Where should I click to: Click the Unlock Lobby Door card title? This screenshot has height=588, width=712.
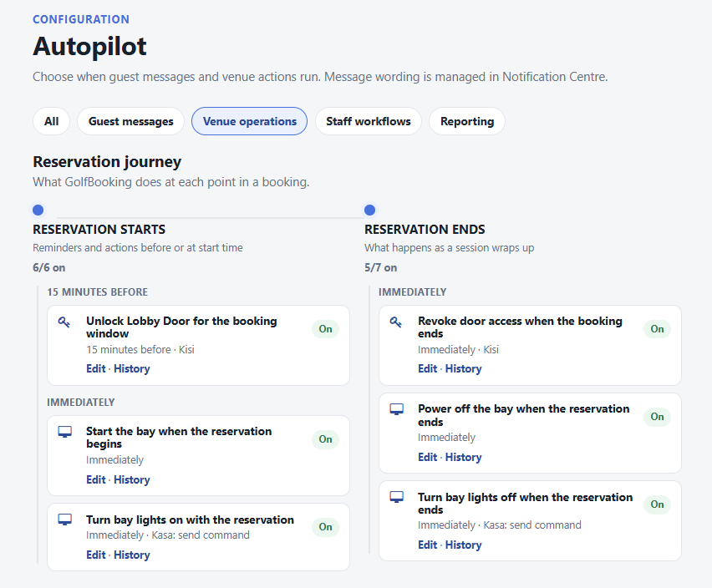pos(181,327)
